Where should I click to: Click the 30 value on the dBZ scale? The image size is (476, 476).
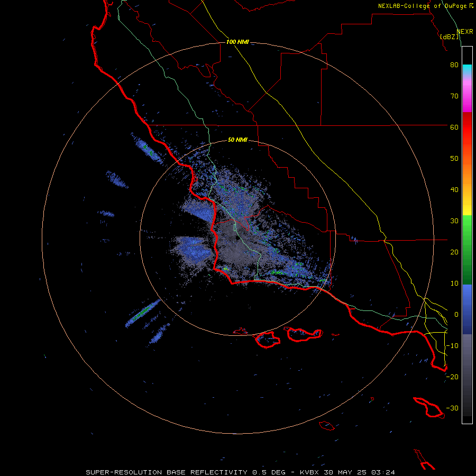(454, 221)
